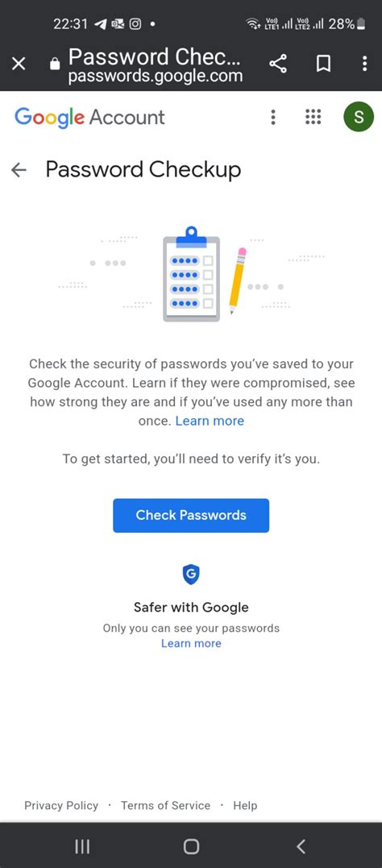The image size is (382, 868).
Task: Open the Terms of Service link
Action: point(165,805)
